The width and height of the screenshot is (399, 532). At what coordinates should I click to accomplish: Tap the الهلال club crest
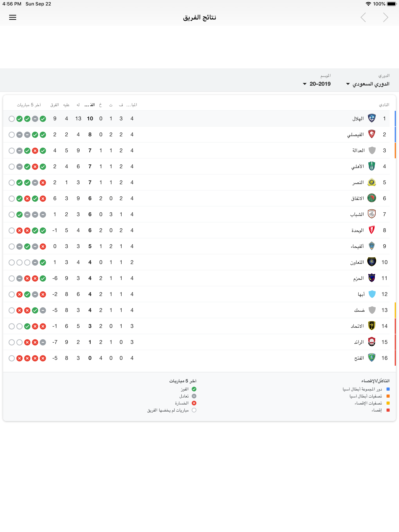tap(372, 118)
